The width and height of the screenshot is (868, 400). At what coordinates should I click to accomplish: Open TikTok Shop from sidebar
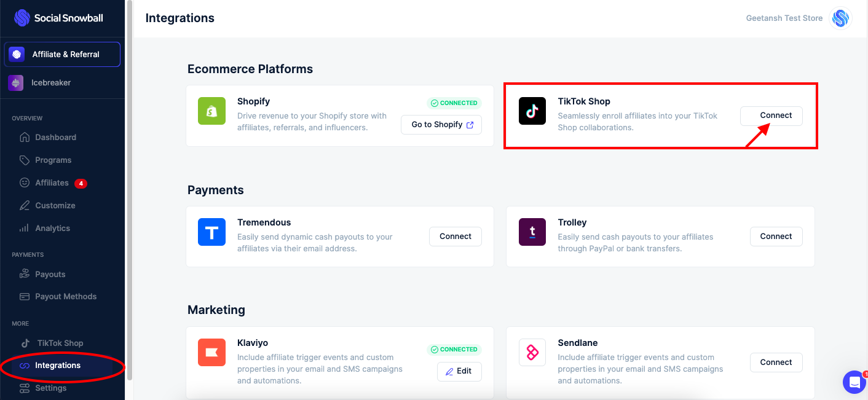pyautogui.click(x=60, y=343)
